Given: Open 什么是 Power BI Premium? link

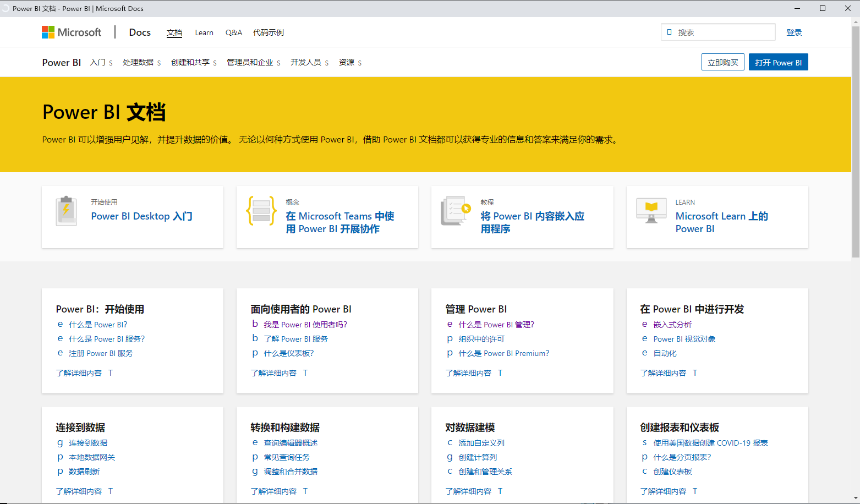Looking at the screenshot, I should coord(504,353).
